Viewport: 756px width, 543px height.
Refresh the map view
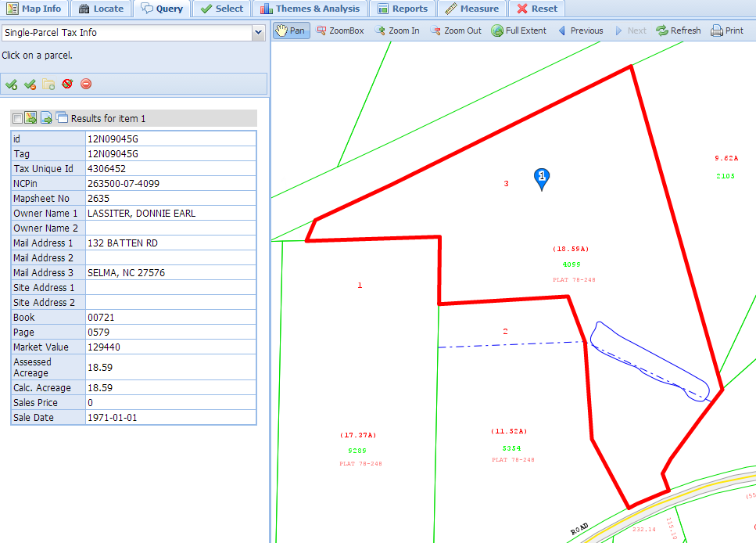click(x=678, y=31)
